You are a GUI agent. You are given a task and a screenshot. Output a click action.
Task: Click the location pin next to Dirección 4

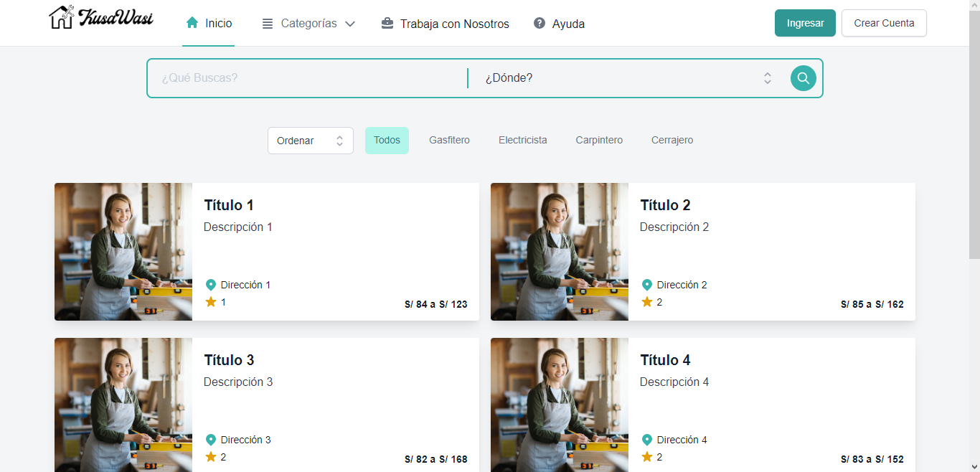647,440
